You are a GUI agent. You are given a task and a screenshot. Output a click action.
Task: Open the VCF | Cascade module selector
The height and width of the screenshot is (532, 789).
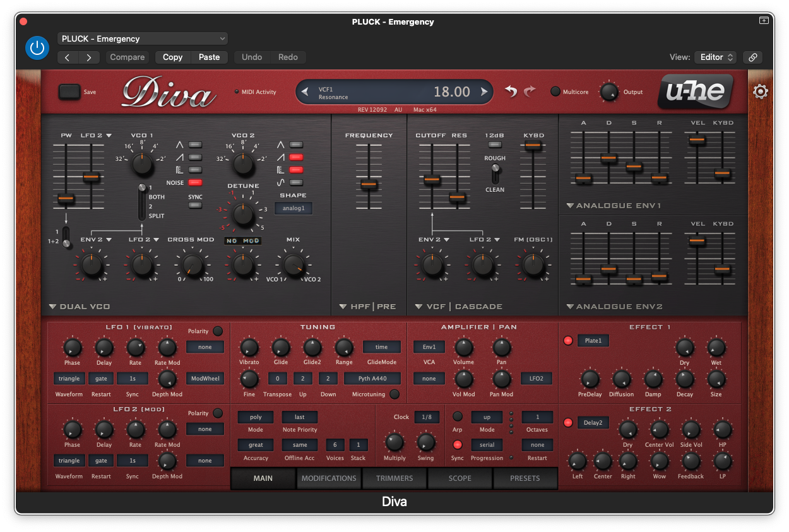[x=459, y=307]
